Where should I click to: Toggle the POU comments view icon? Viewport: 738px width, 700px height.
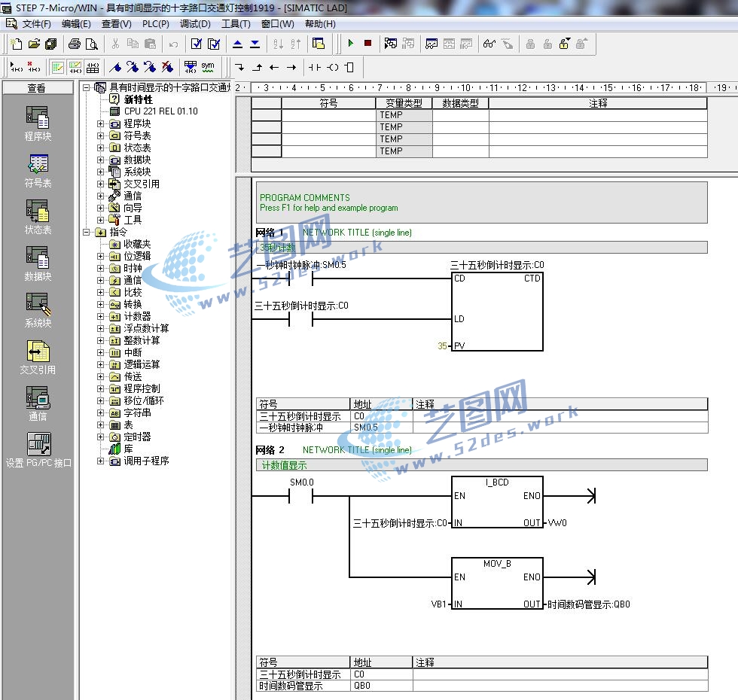(58, 68)
